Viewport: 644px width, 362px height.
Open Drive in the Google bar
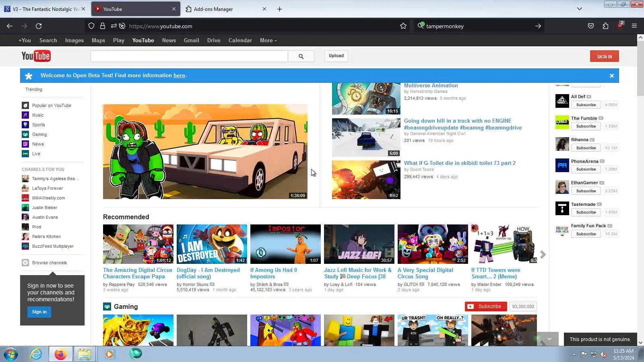[214, 40]
